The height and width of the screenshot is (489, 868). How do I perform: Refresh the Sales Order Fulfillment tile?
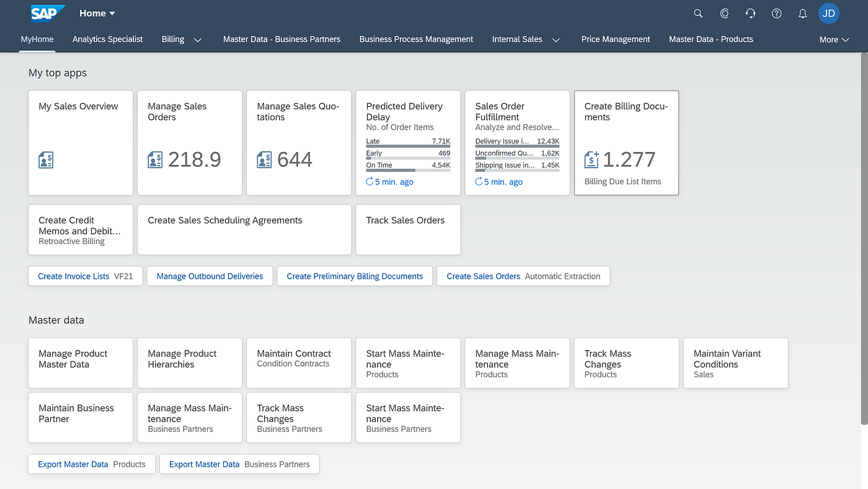tap(479, 182)
